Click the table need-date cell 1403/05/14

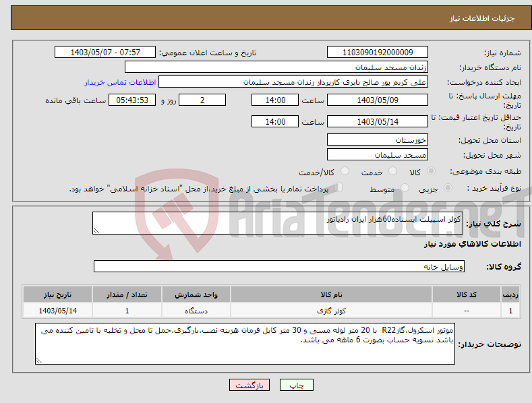58,311
